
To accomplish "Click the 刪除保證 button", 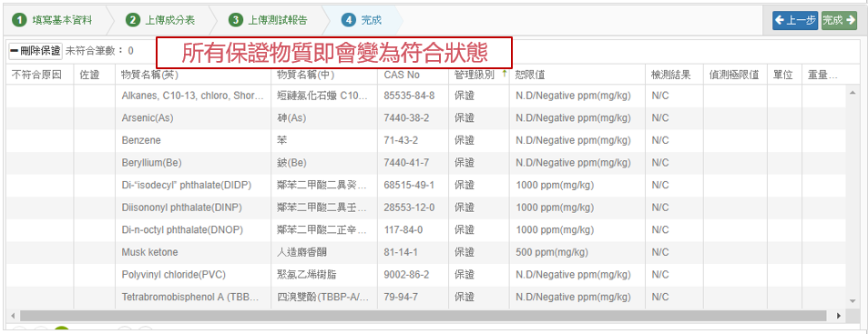I will coord(36,51).
